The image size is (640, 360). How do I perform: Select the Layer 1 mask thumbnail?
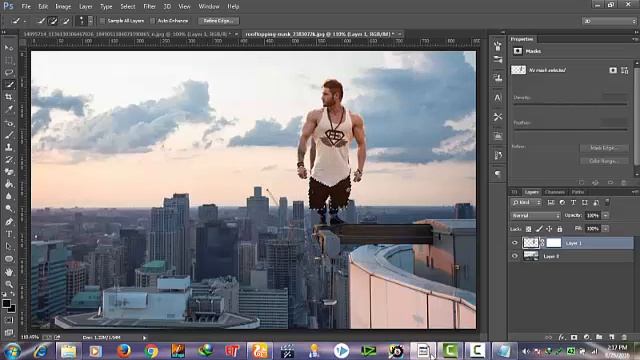point(554,243)
